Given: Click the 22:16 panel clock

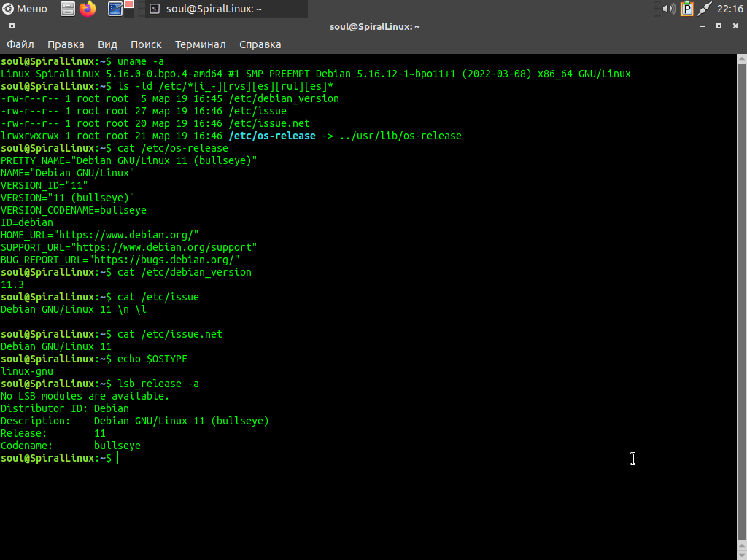Looking at the screenshot, I should pos(729,9).
